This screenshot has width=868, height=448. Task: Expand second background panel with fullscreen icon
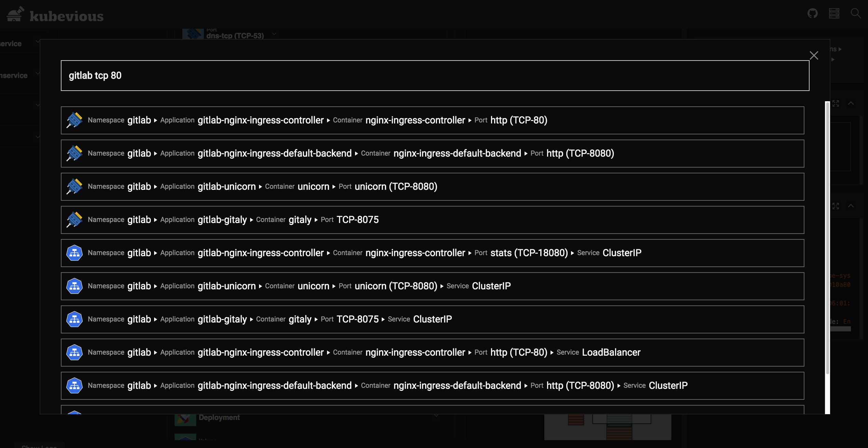[x=836, y=206]
